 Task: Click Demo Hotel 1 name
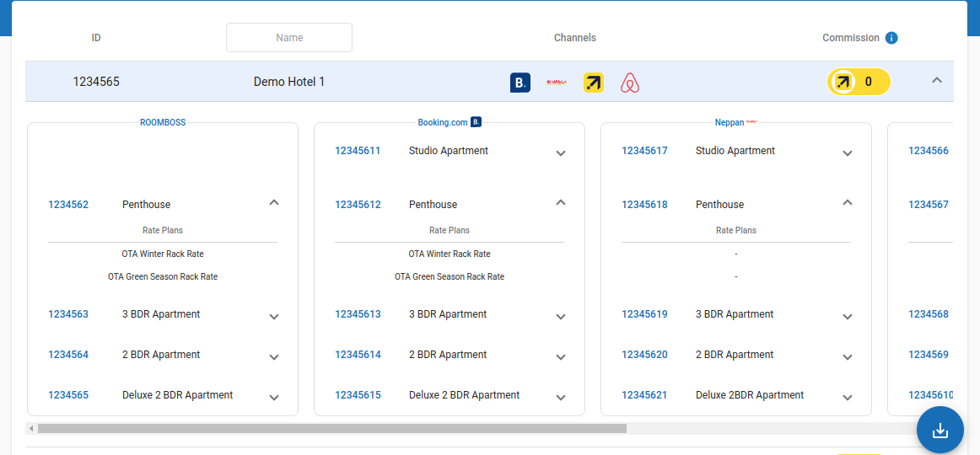pyautogui.click(x=288, y=82)
